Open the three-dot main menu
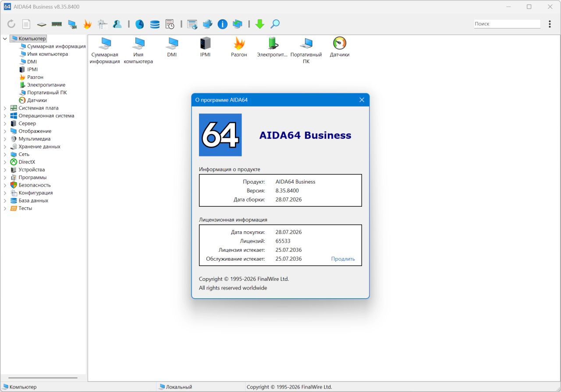The image size is (561, 392). (x=550, y=24)
